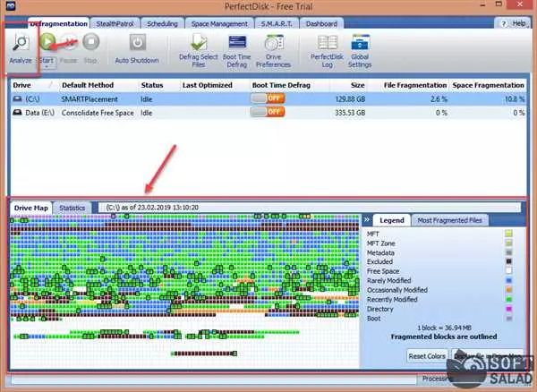Image resolution: width=537 pixels, height=392 pixels.
Task: Sort by the Drive column header
Action: (21, 85)
